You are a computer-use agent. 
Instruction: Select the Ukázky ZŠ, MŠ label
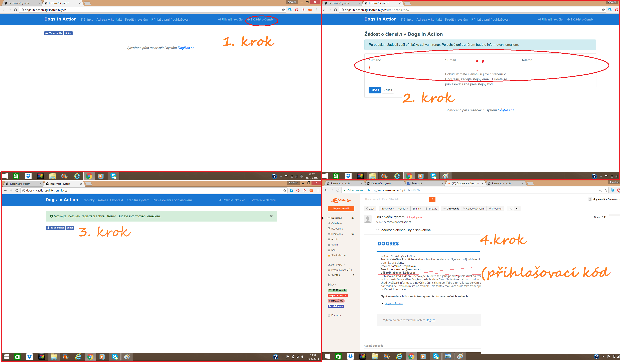pos(336,301)
